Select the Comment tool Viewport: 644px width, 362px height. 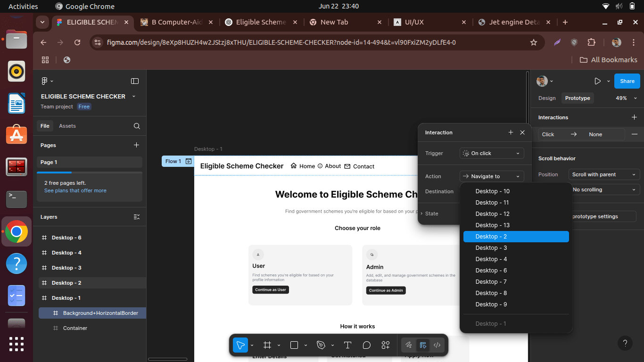click(366, 345)
